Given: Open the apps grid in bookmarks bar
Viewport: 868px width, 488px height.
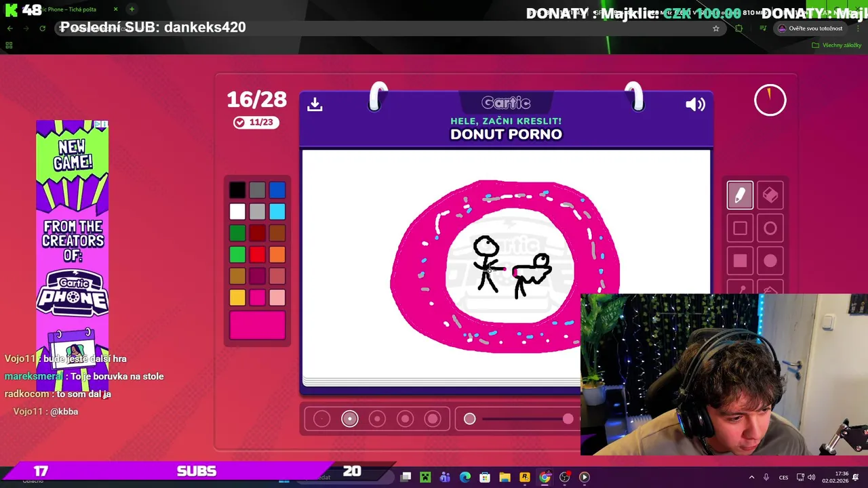Looking at the screenshot, I should (x=9, y=45).
